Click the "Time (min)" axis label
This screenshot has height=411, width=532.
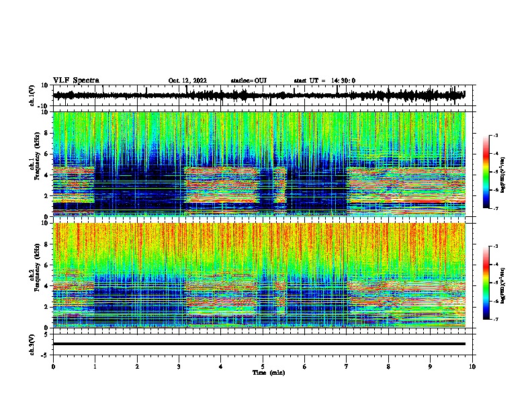[269, 373]
